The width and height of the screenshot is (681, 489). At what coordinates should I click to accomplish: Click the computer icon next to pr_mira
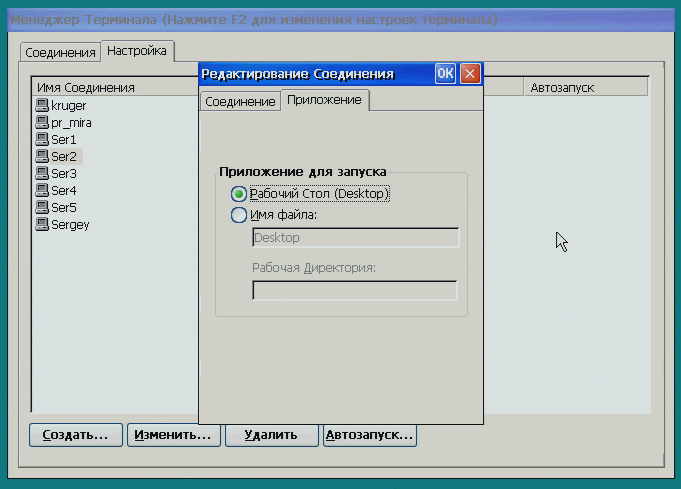tap(42, 122)
